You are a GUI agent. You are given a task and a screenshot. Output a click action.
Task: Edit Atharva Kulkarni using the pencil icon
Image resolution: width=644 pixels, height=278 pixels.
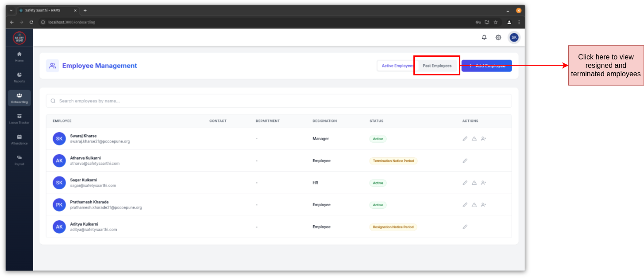(x=465, y=161)
